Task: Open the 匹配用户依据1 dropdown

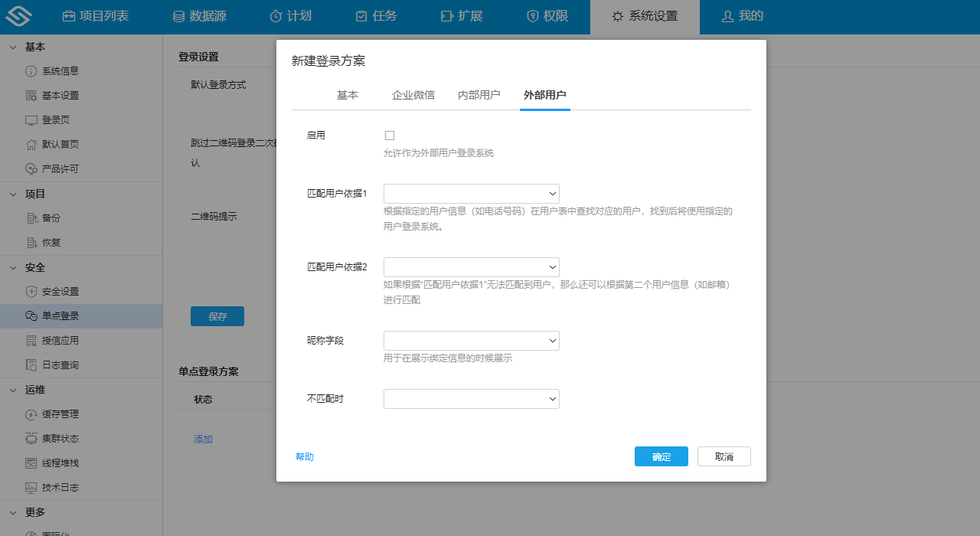Action: pyautogui.click(x=471, y=193)
